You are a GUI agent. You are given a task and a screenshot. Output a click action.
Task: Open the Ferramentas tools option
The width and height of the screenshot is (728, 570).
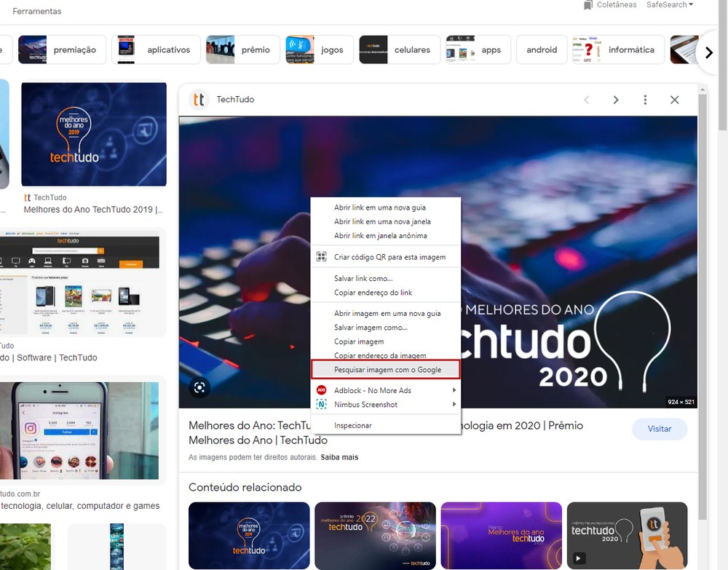tap(37, 12)
